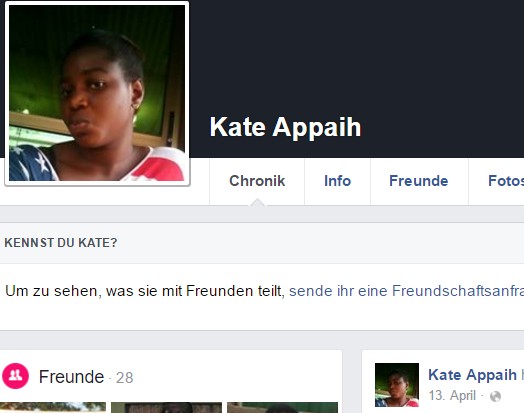Click the pink Freunde section icon
The height and width of the screenshot is (413, 524).
click(x=15, y=376)
